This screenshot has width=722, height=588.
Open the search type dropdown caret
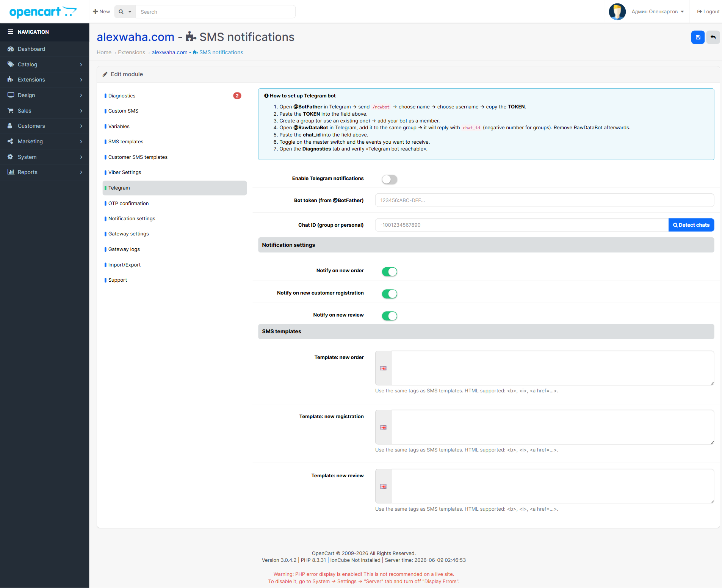[130, 12]
